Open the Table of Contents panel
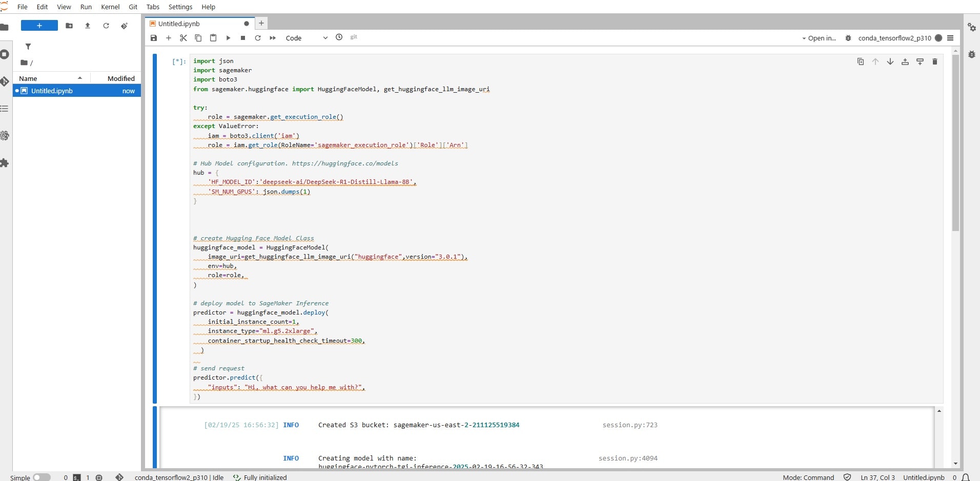980x481 pixels. tap(5, 109)
